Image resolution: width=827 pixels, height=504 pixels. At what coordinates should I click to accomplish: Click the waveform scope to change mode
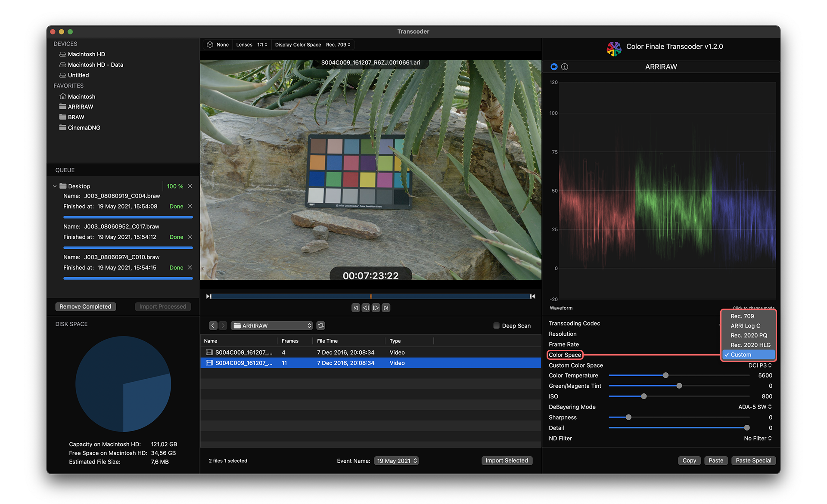(667, 191)
